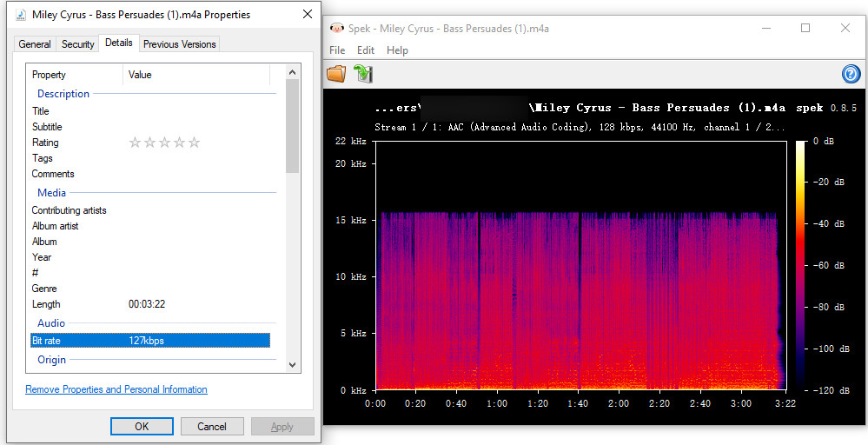Select the Length property row
The width and height of the screenshot is (868, 445).
click(150, 304)
